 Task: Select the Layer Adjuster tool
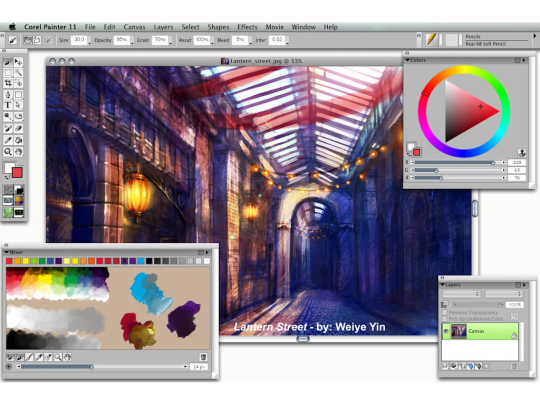pos(18,62)
